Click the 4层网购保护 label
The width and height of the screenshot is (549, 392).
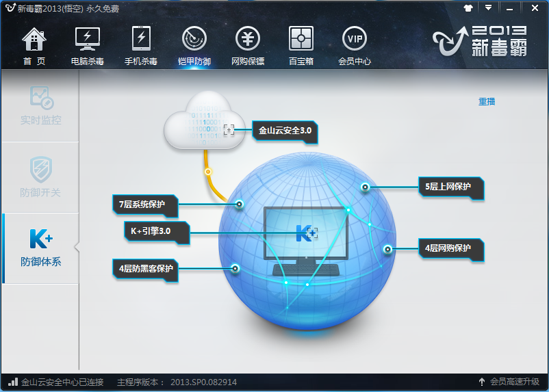coord(451,249)
